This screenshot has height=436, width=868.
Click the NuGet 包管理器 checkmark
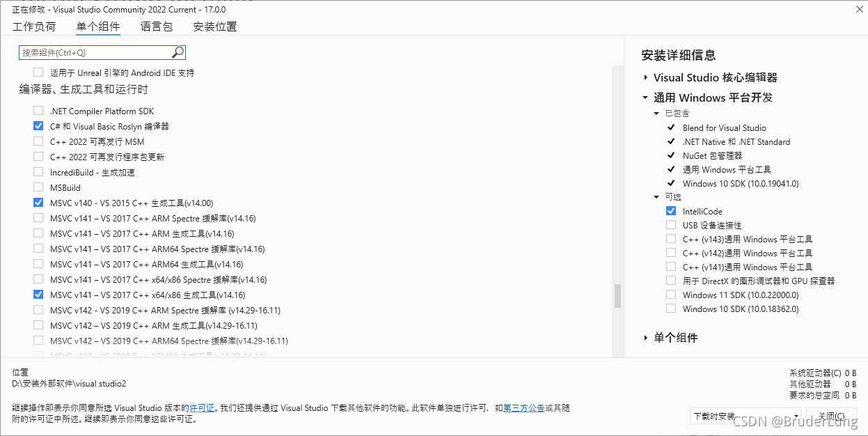click(671, 155)
